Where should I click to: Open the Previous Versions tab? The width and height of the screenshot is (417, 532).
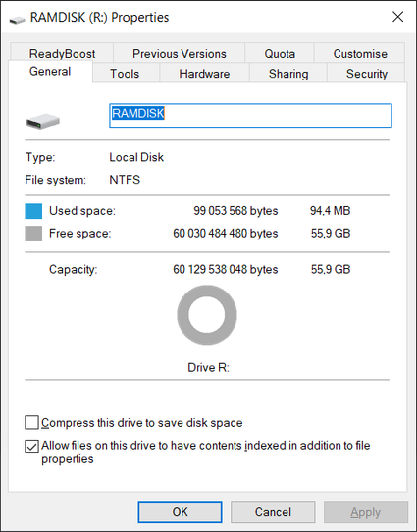[179, 53]
